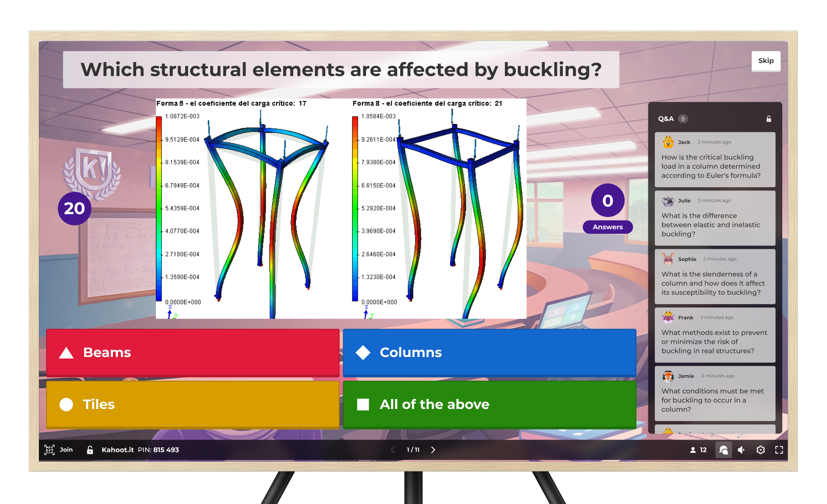Select the question counter showing 1/11

click(413, 450)
